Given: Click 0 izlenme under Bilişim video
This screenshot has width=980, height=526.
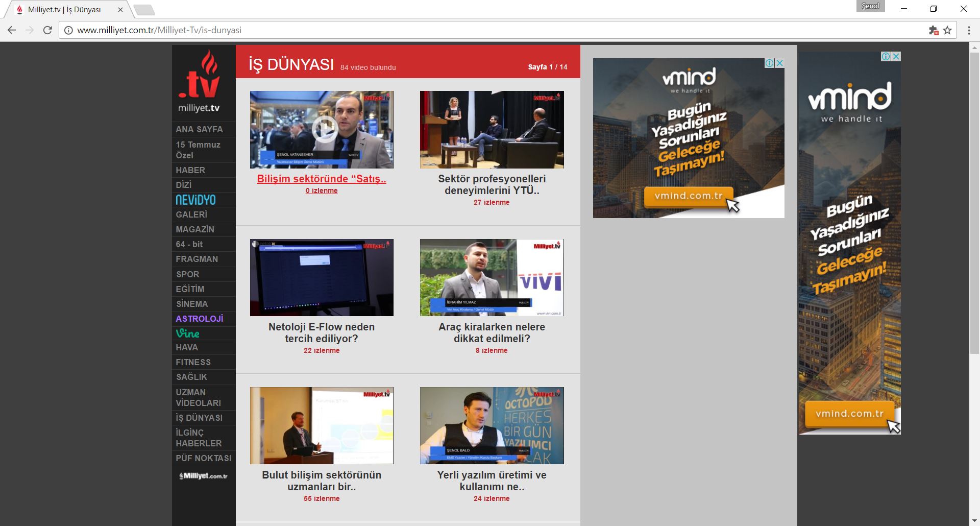Looking at the screenshot, I should click(x=322, y=190).
